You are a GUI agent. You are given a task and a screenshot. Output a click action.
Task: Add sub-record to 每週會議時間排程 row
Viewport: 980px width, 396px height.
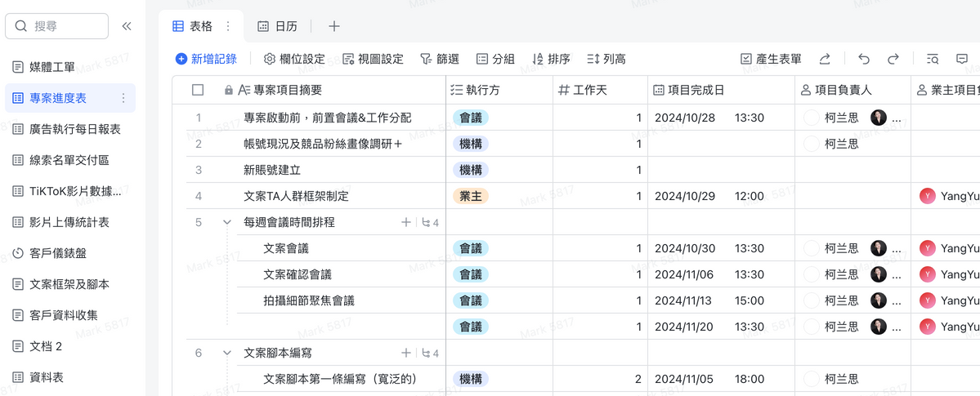(x=405, y=222)
